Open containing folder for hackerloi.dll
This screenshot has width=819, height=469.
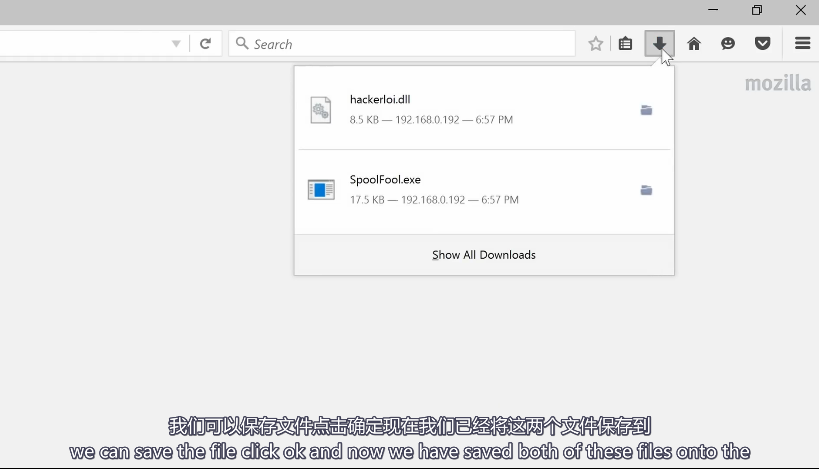[x=646, y=110]
